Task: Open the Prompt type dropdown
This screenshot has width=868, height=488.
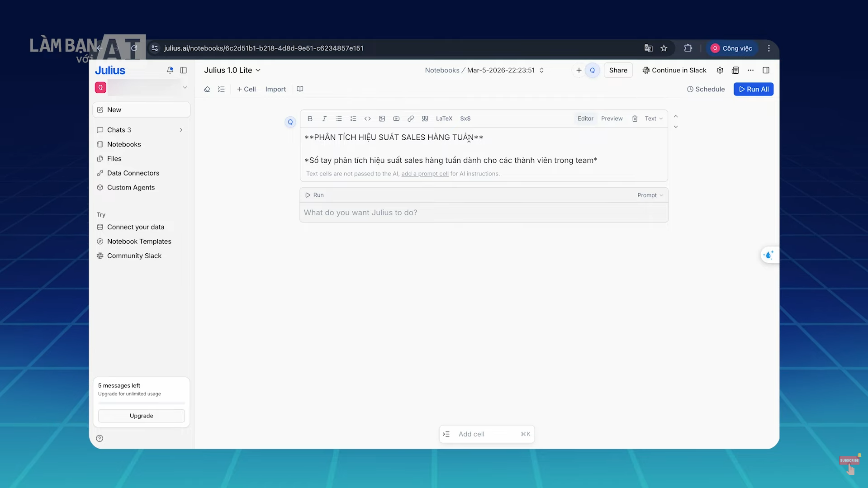Action: tap(650, 195)
